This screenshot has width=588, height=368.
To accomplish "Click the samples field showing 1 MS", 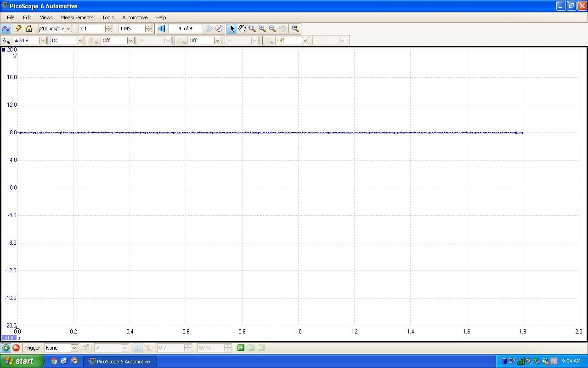I will pos(131,29).
